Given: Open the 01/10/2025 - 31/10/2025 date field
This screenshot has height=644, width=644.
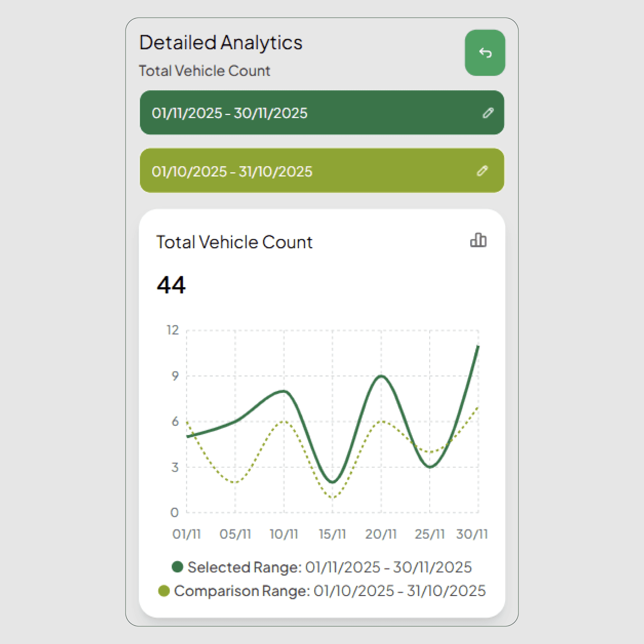Looking at the screenshot, I should tap(232, 171).
